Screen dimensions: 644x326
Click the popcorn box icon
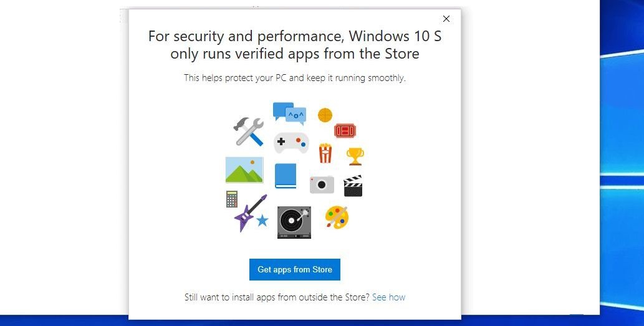tap(325, 153)
